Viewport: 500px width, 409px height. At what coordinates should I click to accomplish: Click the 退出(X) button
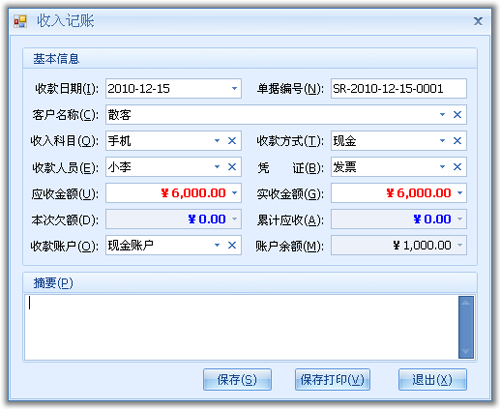coord(432,379)
